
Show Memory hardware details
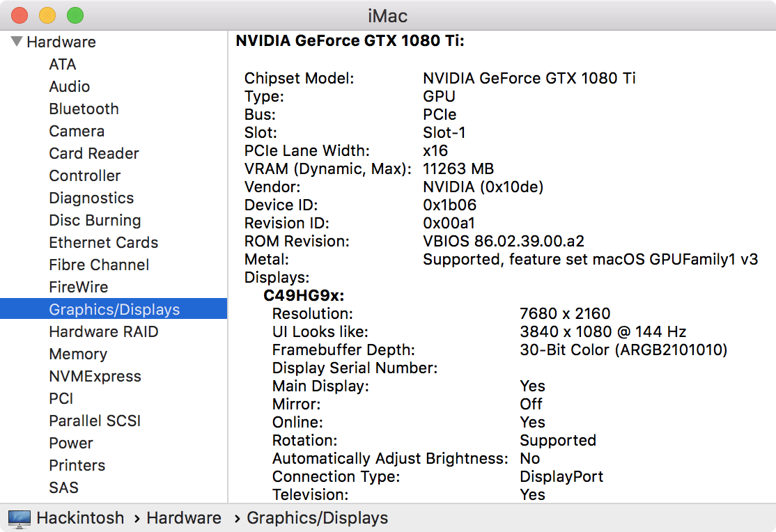coord(78,354)
